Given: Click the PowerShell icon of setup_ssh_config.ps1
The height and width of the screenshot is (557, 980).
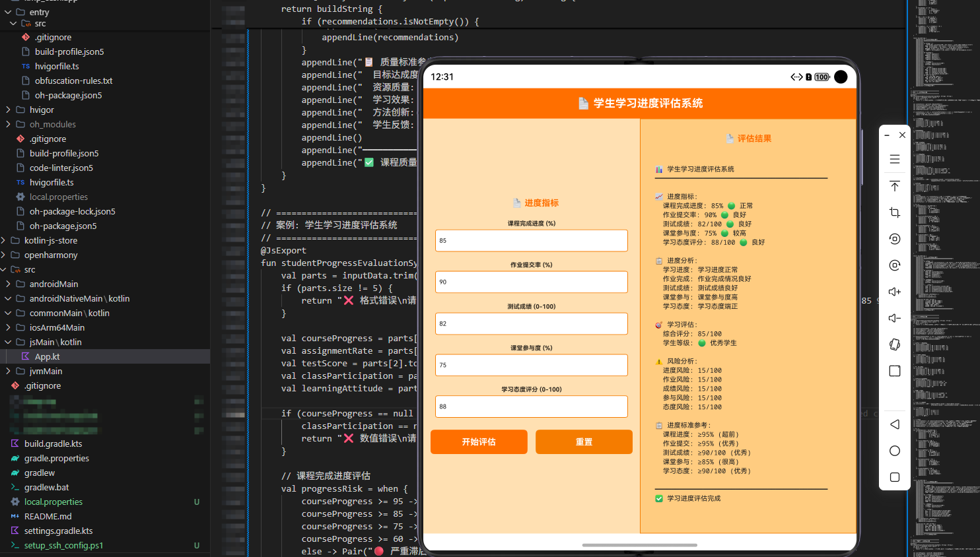Looking at the screenshot, I should point(15,545).
